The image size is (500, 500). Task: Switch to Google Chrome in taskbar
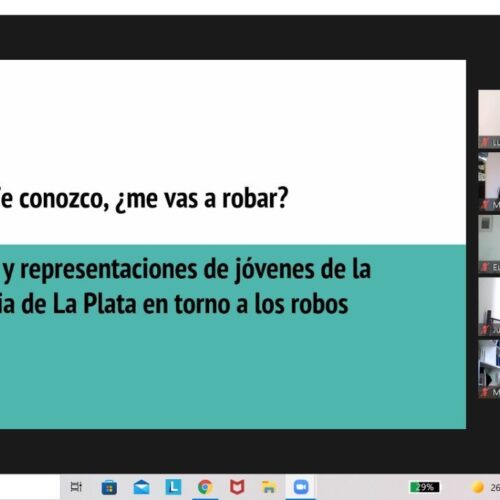[205, 487]
